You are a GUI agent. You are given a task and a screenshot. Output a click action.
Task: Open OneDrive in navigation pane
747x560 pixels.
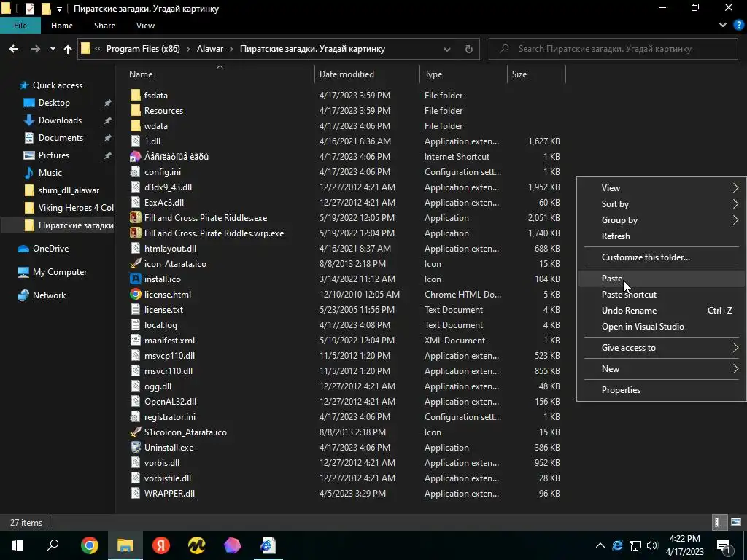point(50,248)
